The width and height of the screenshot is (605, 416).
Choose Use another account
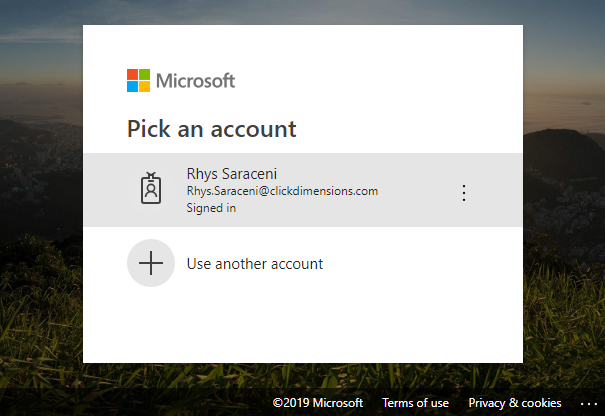tap(255, 264)
